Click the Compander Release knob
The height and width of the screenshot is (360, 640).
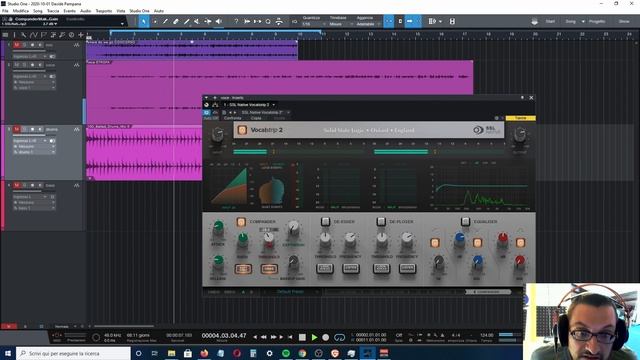(x=218, y=260)
